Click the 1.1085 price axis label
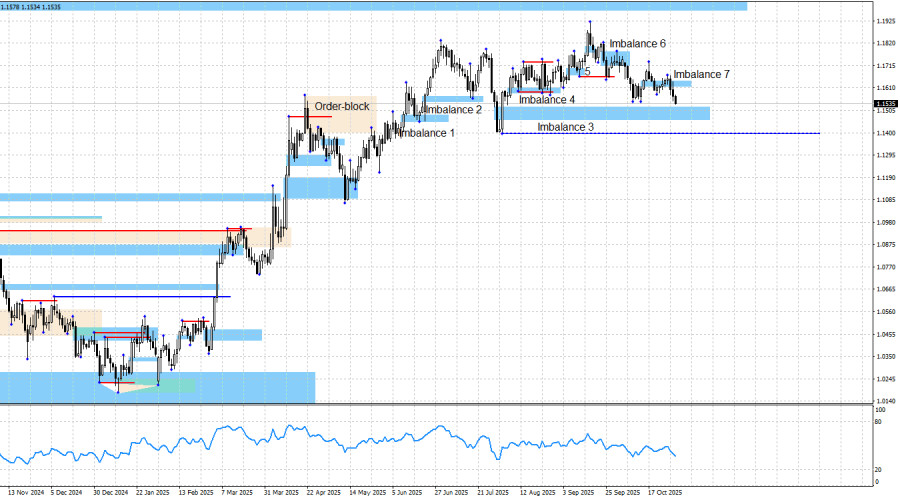 coord(886,200)
